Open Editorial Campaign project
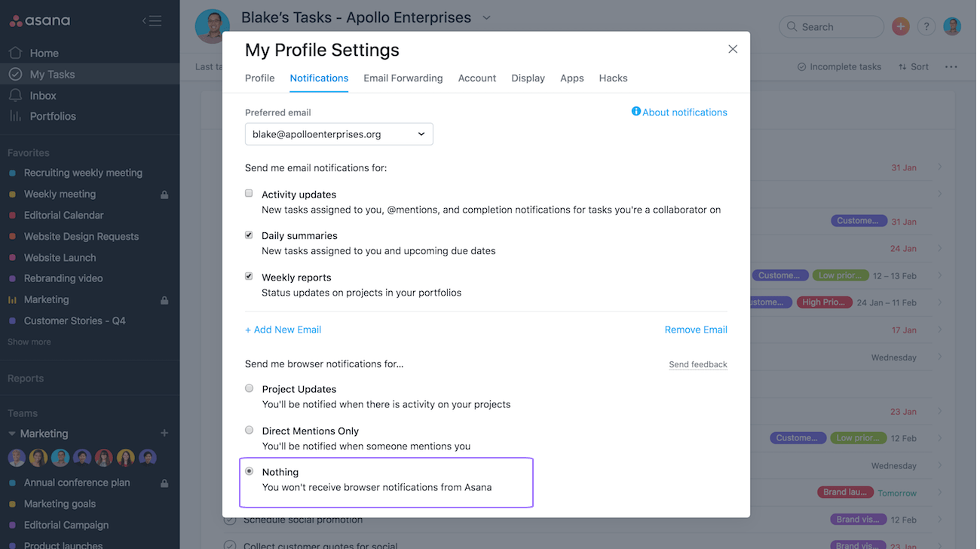The height and width of the screenshot is (549, 980). [66, 525]
